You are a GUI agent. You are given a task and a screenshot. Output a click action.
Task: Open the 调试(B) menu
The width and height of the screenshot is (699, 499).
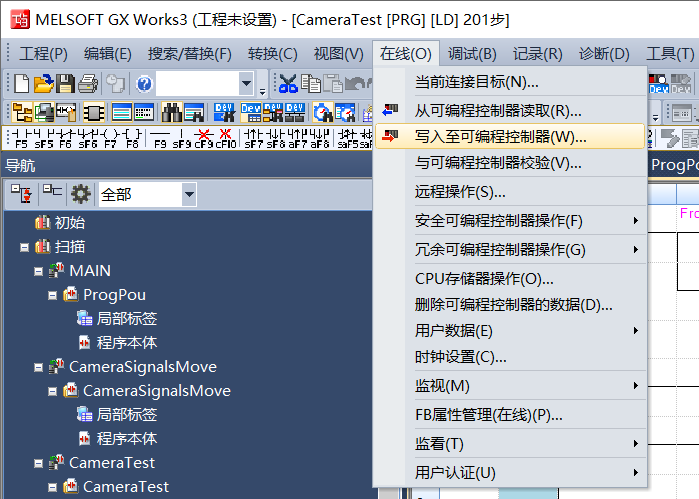click(x=472, y=54)
